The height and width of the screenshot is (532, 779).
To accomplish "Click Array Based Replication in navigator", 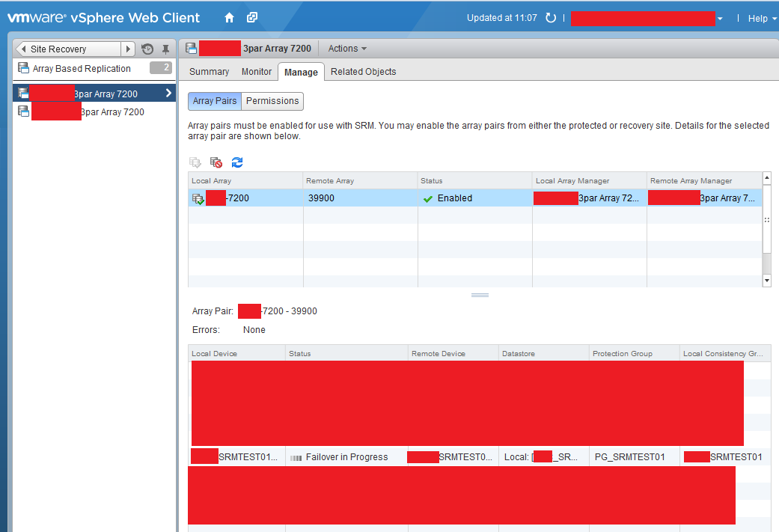I will (x=82, y=69).
